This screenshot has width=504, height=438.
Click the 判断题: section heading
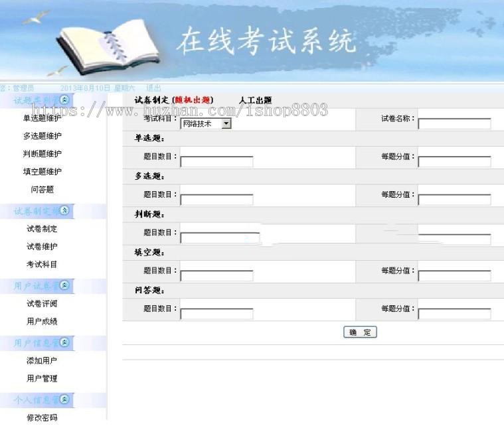pyautogui.click(x=149, y=214)
